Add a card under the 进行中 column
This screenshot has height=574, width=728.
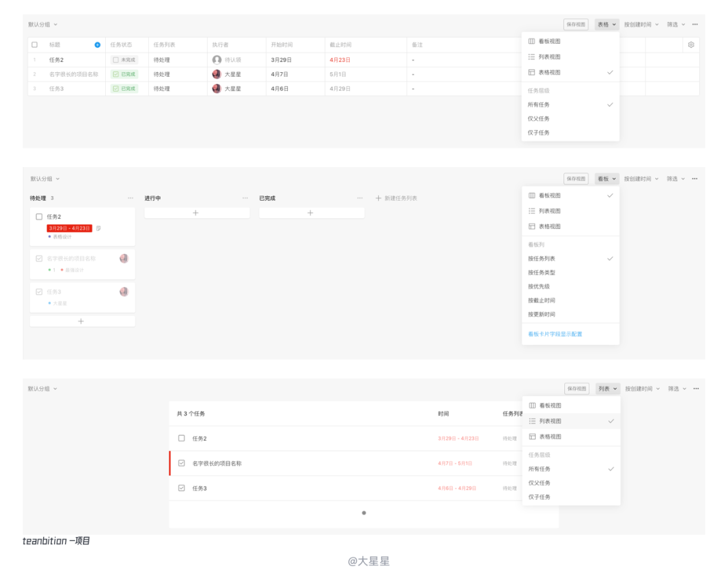[197, 213]
